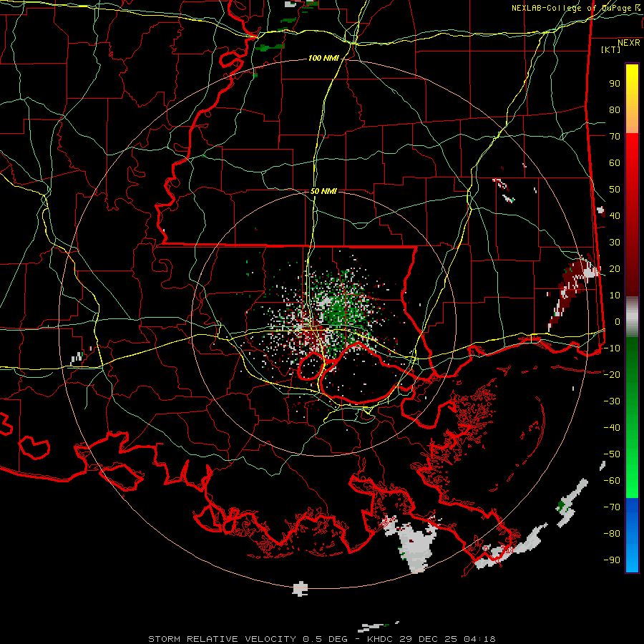
Task: Click the -90 value on the velocity scale
Action: (x=612, y=560)
